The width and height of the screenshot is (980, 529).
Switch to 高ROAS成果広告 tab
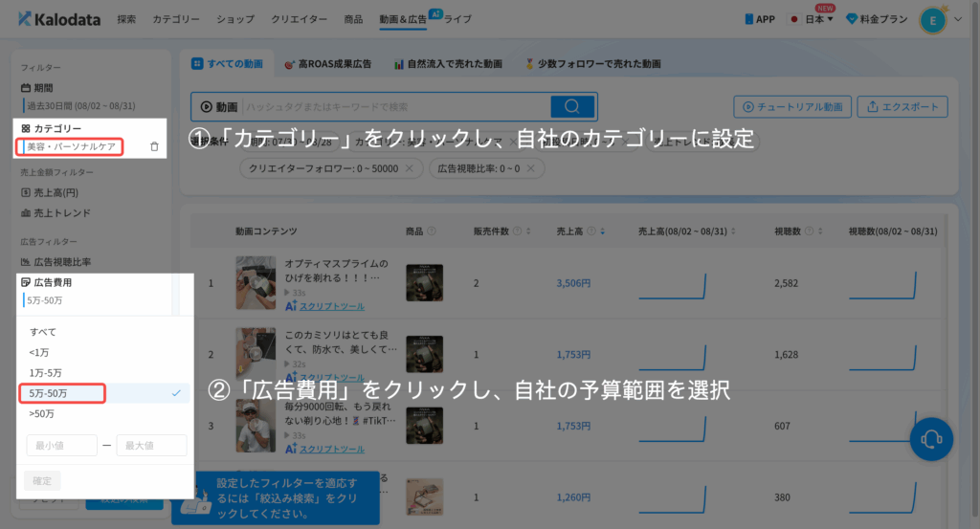328,64
